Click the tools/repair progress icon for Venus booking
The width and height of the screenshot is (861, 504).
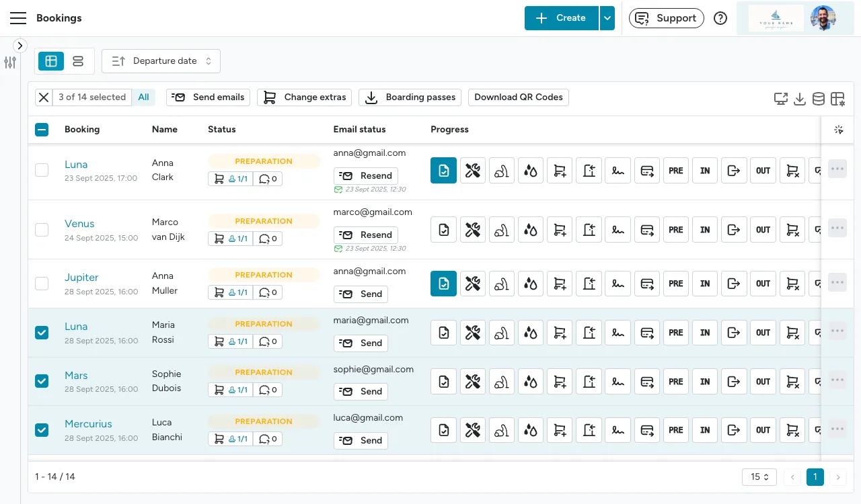(473, 229)
